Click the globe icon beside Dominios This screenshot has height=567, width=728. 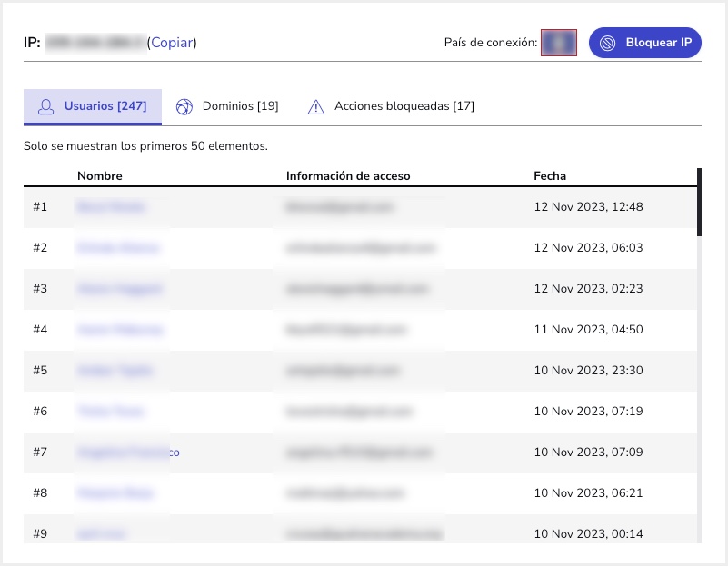184,107
